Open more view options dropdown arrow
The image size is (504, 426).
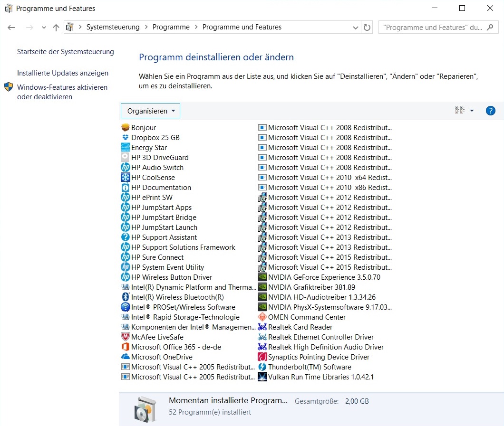(472, 111)
